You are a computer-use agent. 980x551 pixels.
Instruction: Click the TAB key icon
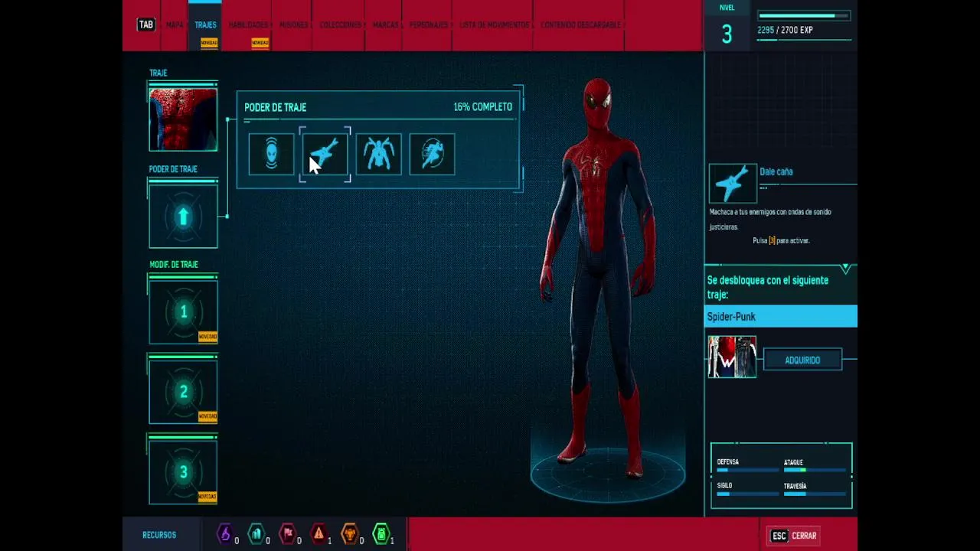point(145,24)
